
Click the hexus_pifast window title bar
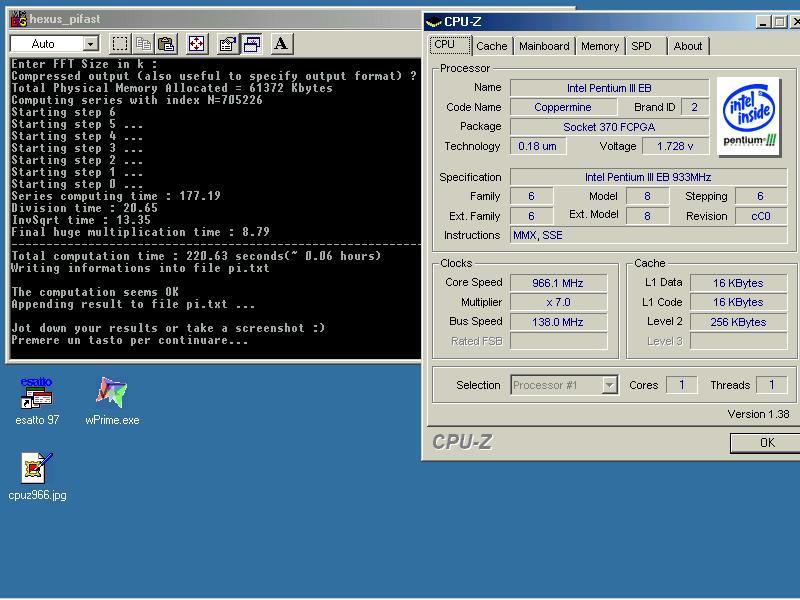pos(214,20)
